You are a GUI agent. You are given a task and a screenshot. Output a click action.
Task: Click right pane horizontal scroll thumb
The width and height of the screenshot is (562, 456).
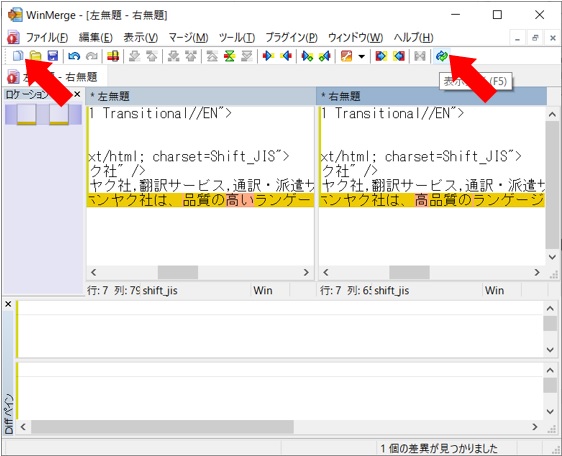pos(409,272)
